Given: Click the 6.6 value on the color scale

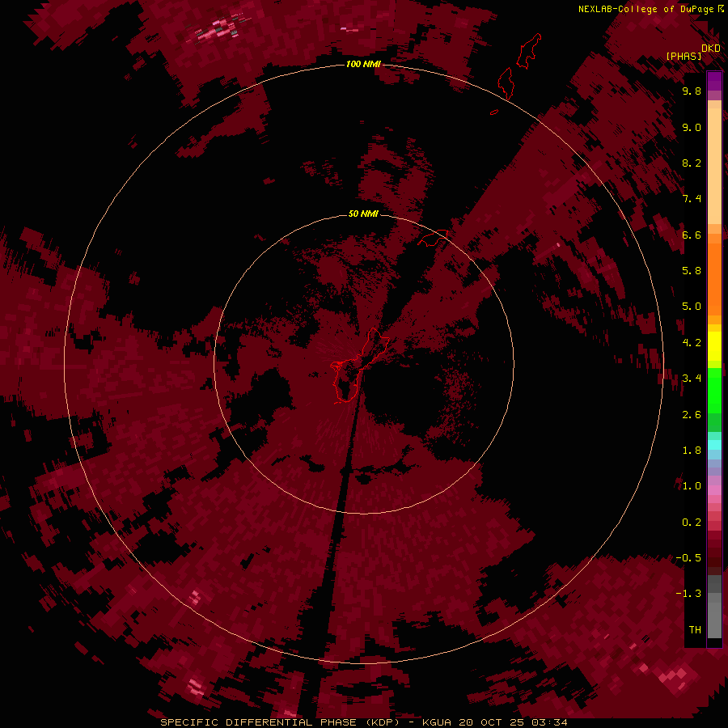Looking at the screenshot, I should click(x=692, y=235).
